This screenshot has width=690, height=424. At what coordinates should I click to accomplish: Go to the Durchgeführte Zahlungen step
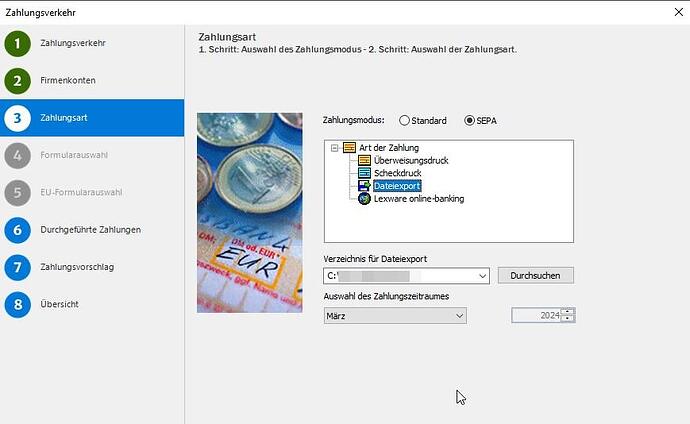(x=90, y=230)
